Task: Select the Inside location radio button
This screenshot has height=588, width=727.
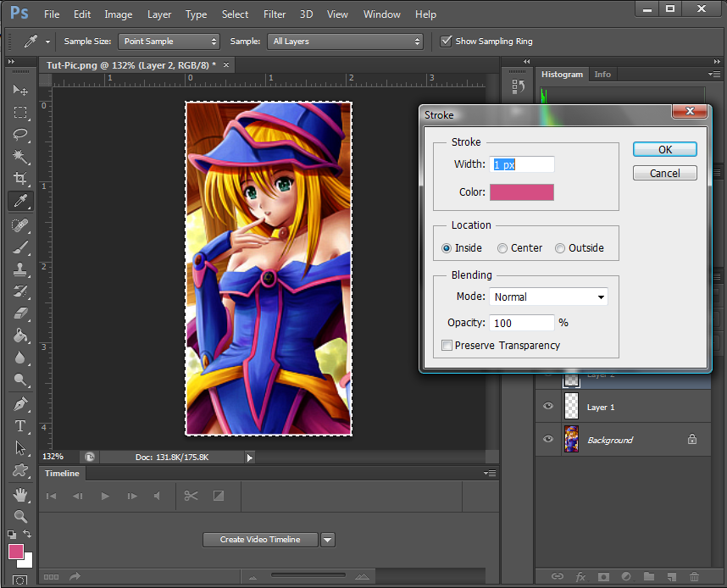Action: [447, 248]
